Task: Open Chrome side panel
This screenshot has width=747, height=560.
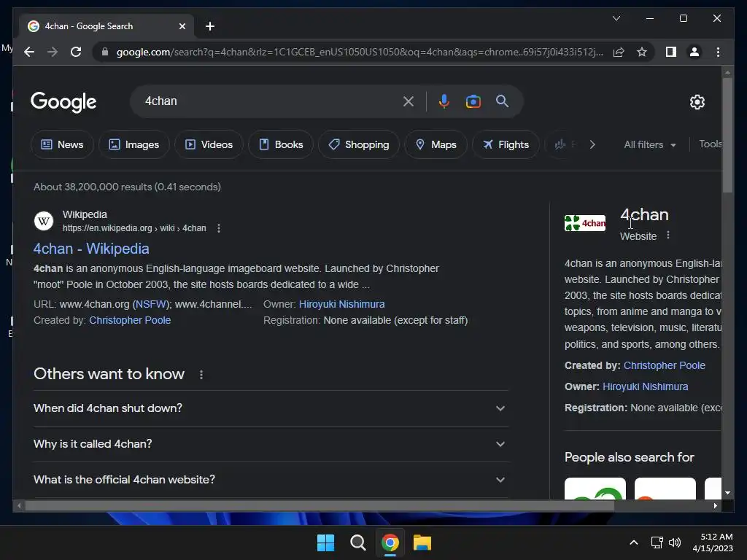Action: click(x=671, y=52)
